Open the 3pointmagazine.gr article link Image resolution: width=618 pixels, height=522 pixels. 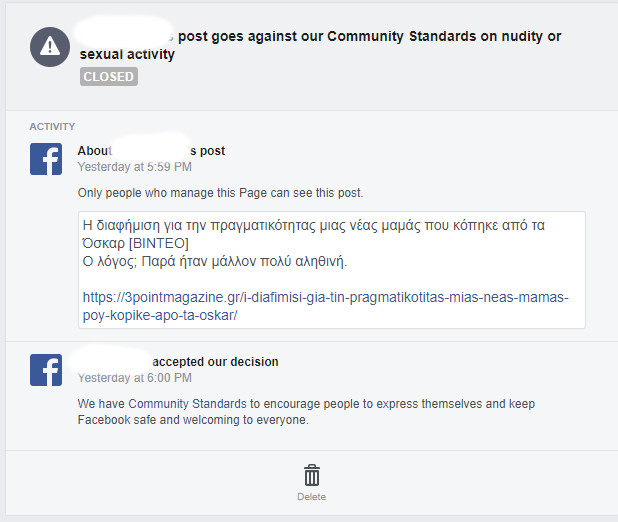326,306
